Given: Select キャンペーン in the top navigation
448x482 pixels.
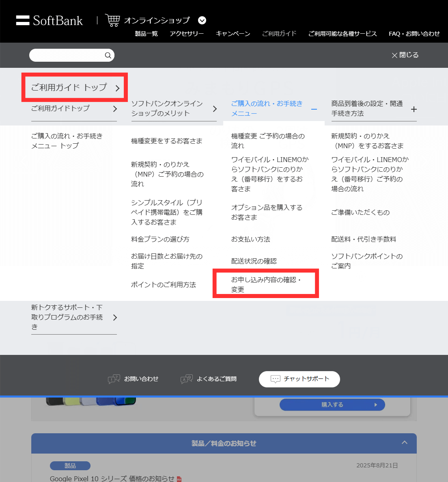Looking at the screenshot, I should pyautogui.click(x=233, y=34).
